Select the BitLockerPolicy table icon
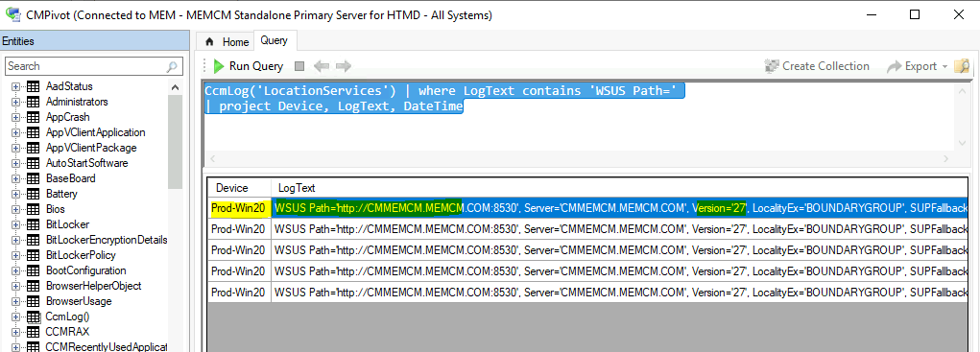The height and width of the screenshot is (352, 980). tap(33, 255)
